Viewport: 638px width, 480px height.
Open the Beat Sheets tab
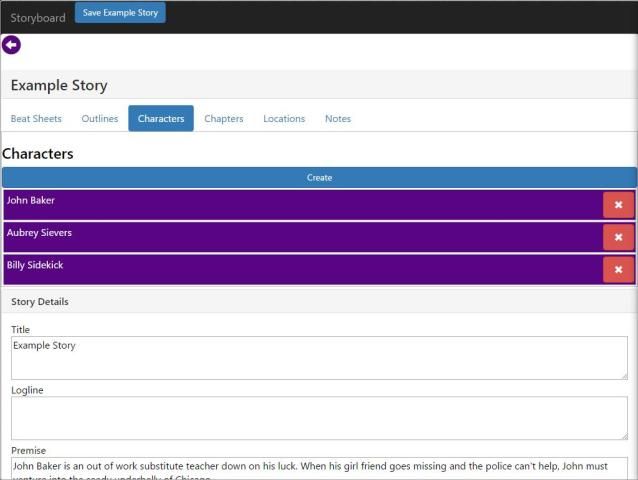pyautogui.click(x=36, y=119)
